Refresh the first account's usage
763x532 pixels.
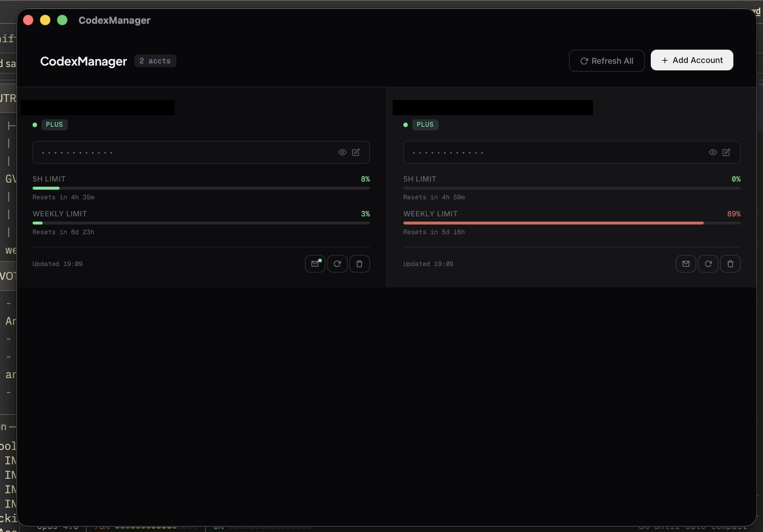point(337,264)
